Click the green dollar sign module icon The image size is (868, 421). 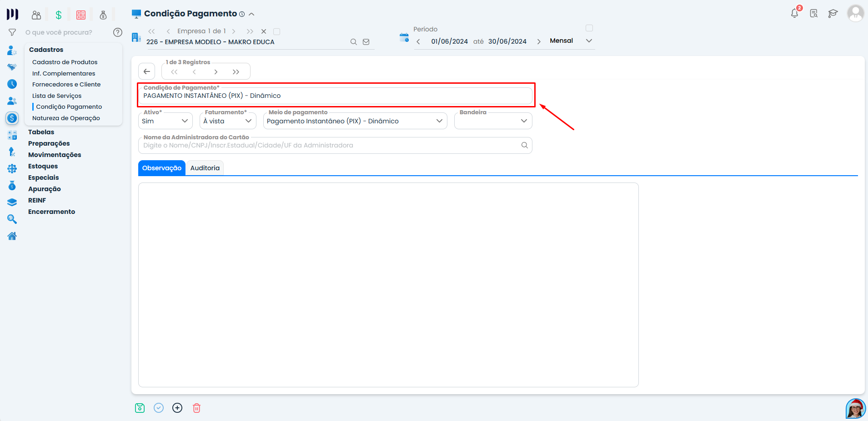59,15
